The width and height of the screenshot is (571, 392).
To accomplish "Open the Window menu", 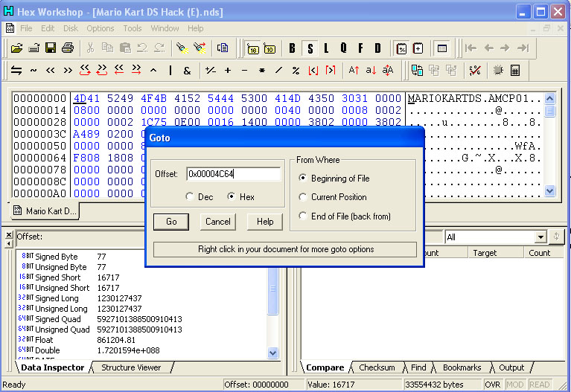I will (x=165, y=28).
